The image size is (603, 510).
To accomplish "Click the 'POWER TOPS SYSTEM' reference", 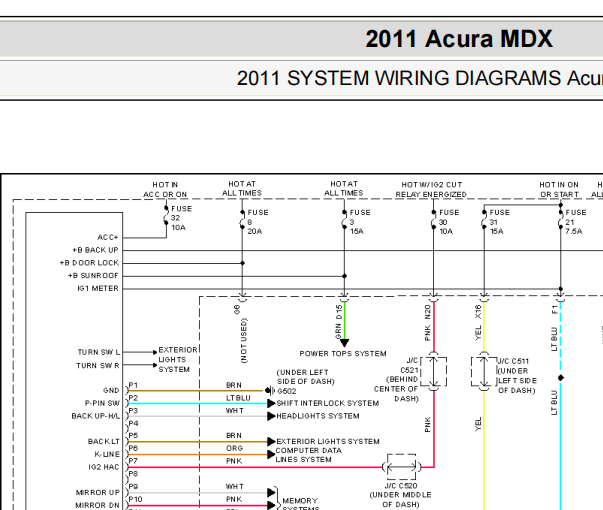I will (x=343, y=353).
